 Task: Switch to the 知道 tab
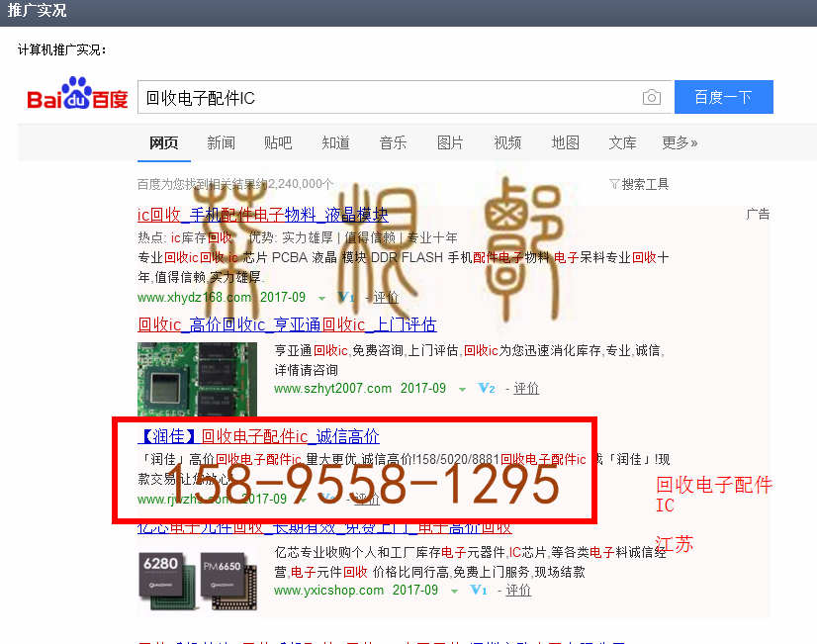pos(335,142)
